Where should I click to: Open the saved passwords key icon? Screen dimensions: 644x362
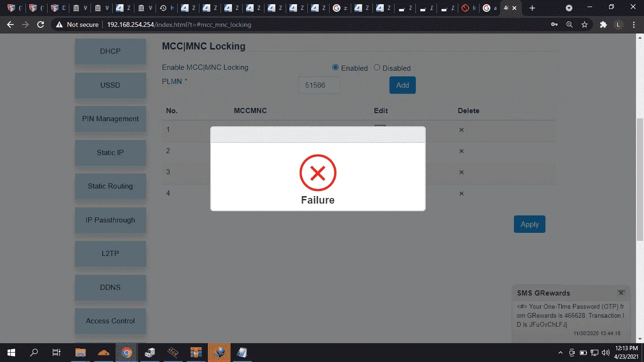tap(554, 25)
